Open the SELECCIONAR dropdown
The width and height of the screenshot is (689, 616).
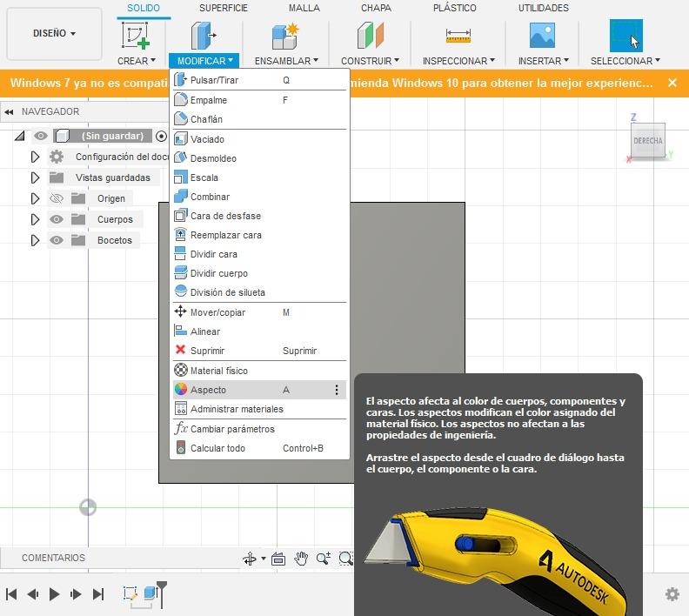625,61
